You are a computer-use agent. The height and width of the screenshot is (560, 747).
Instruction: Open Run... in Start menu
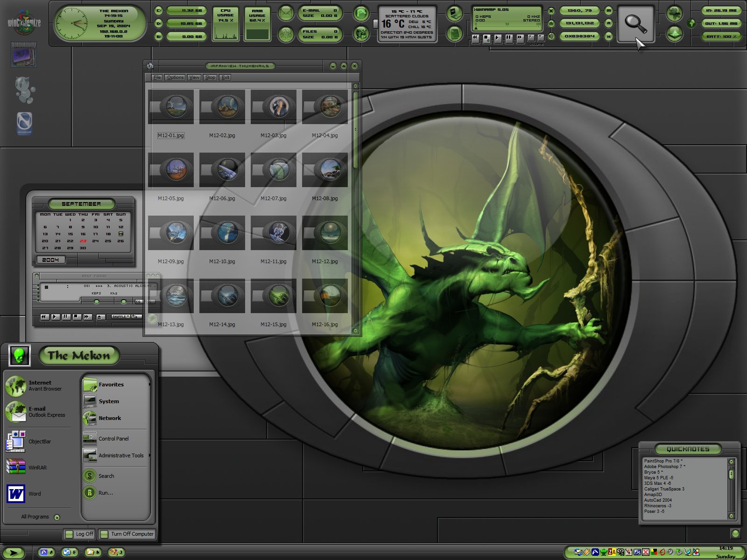tap(116, 493)
